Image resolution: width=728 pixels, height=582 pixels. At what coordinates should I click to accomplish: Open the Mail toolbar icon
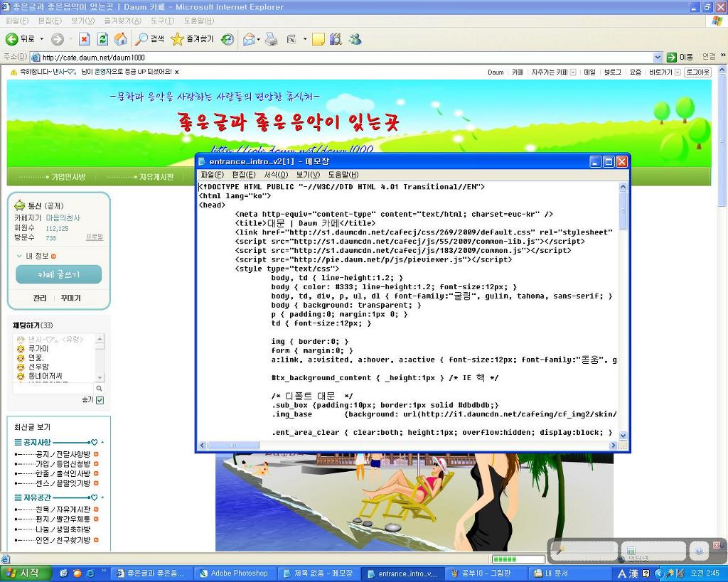(249, 39)
